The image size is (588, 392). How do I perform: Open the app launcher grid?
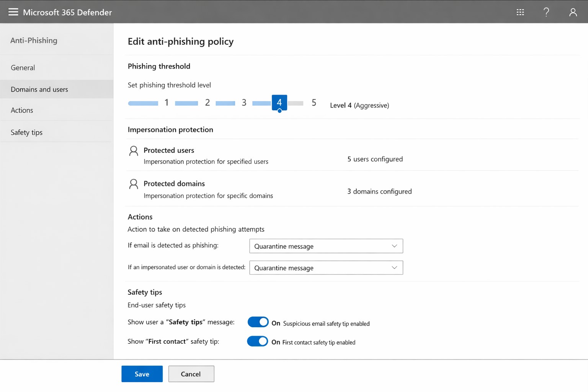coord(520,12)
